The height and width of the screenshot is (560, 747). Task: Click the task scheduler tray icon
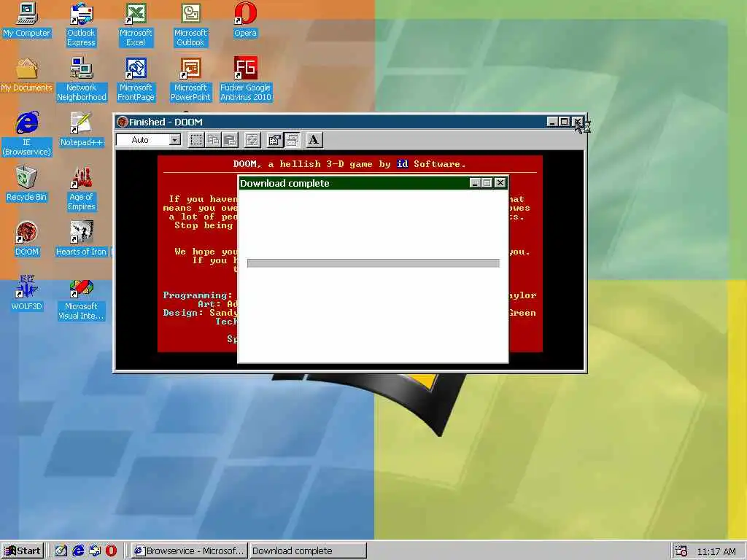point(681,551)
